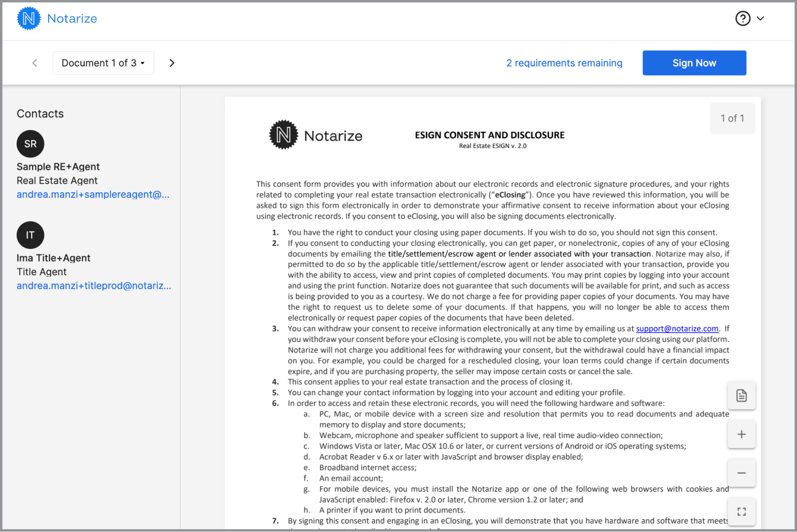Click the Title Agent role label
This screenshot has height=532, width=797.
tap(41, 272)
